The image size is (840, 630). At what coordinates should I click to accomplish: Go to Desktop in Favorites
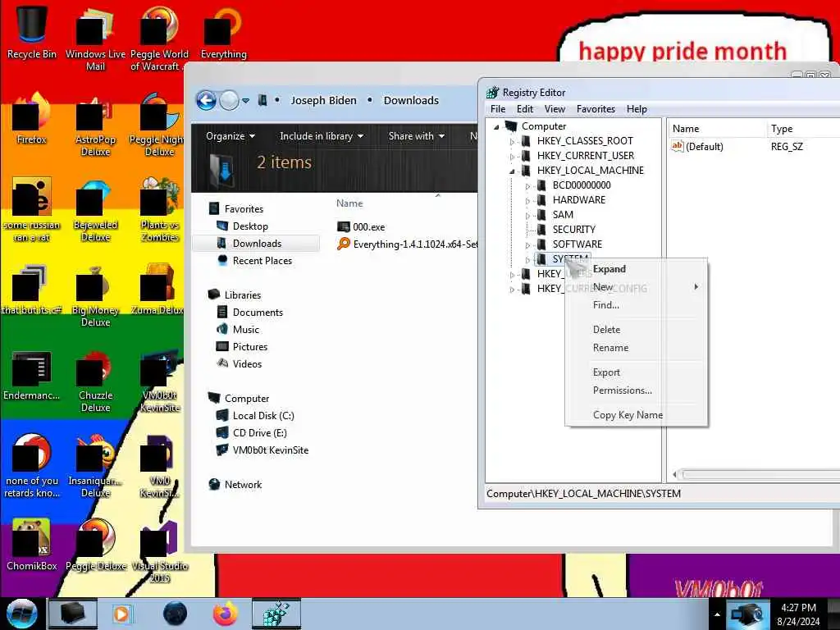pyautogui.click(x=249, y=226)
